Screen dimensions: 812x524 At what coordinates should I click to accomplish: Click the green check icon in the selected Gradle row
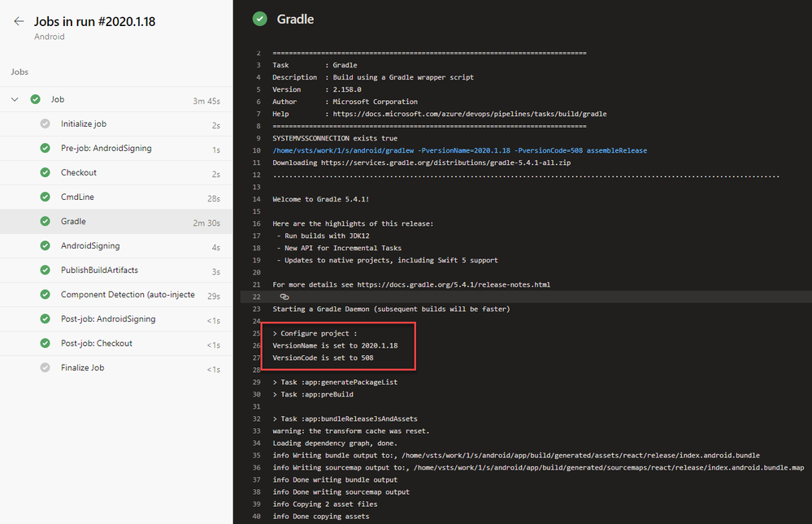coord(45,221)
